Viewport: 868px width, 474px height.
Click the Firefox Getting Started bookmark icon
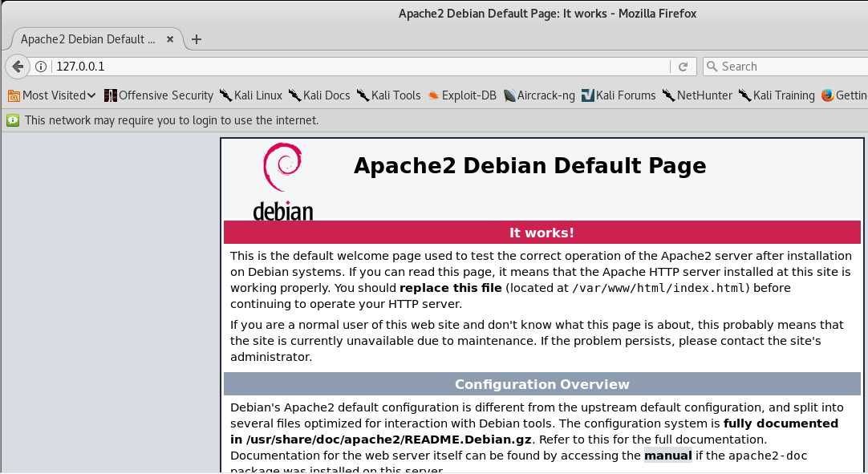click(828, 95)
